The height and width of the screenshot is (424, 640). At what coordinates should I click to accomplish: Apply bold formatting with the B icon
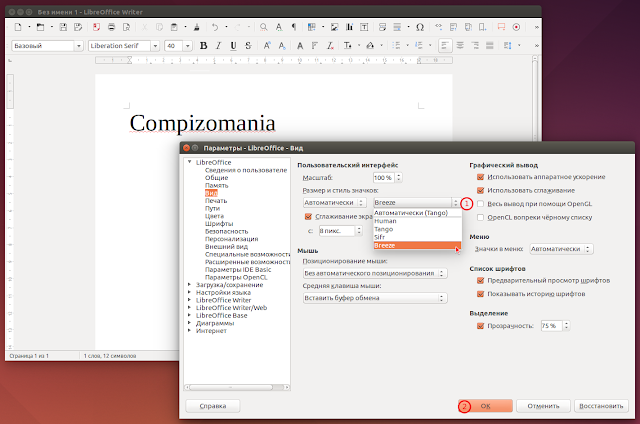coord(203,46)
